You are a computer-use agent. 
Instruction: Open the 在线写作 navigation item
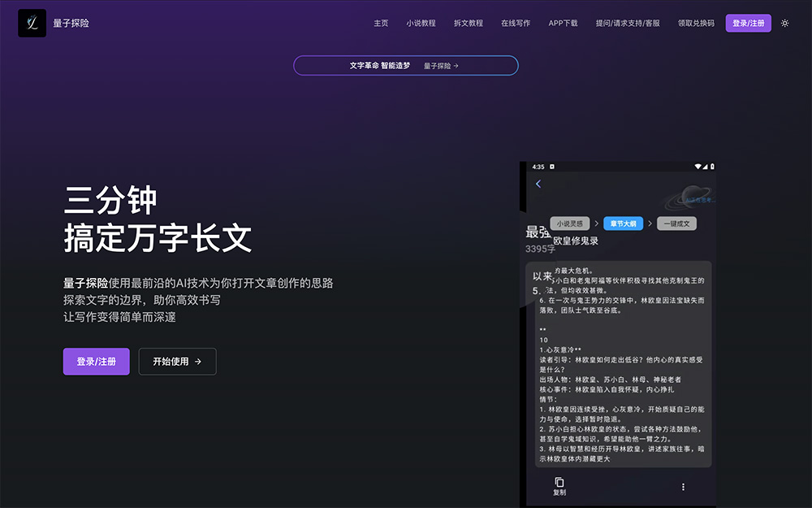tap(516, 24)
